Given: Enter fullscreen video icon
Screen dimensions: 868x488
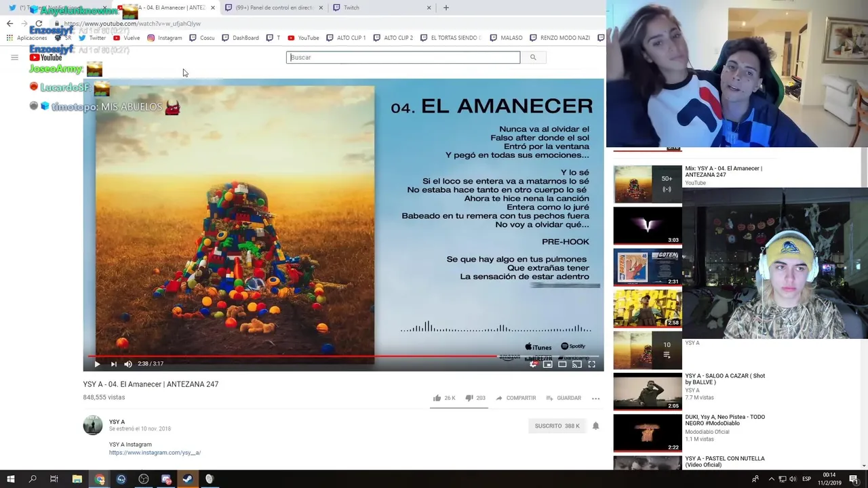Looking at the screenshot, I should [591, 364].
